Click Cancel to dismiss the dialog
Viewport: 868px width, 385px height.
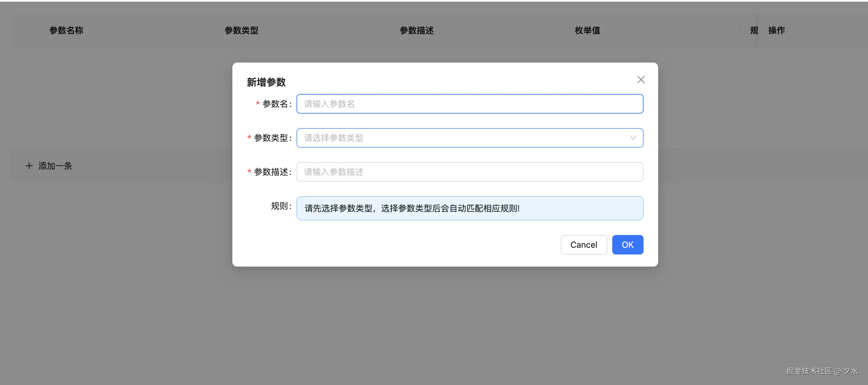[x=584, y=245]
